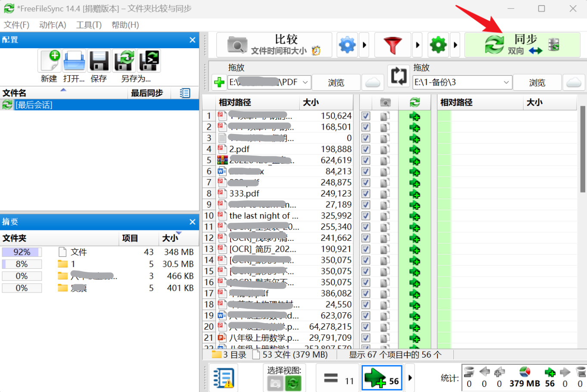Image resolution: width=587 pixels, height=392 pixels.
Task: Toggle checkbox for row 8 333.pdf
Action: 366,193
